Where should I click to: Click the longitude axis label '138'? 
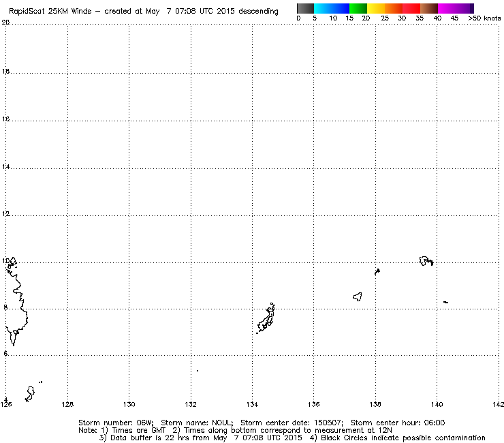point(375,404)
